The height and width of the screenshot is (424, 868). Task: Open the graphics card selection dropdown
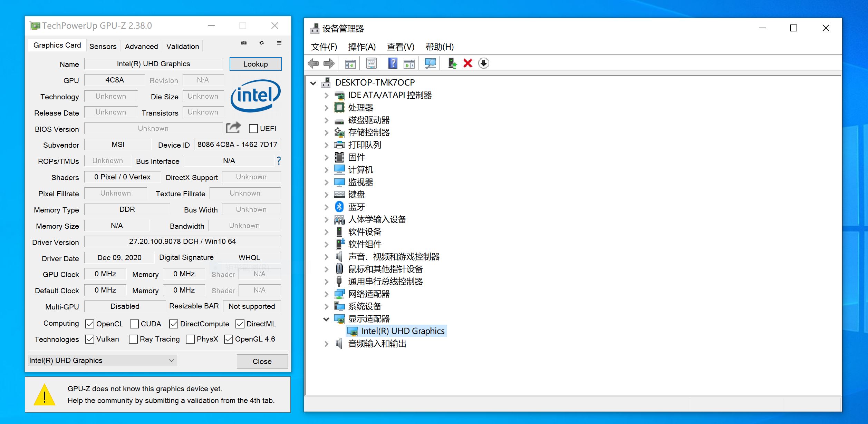172,360
